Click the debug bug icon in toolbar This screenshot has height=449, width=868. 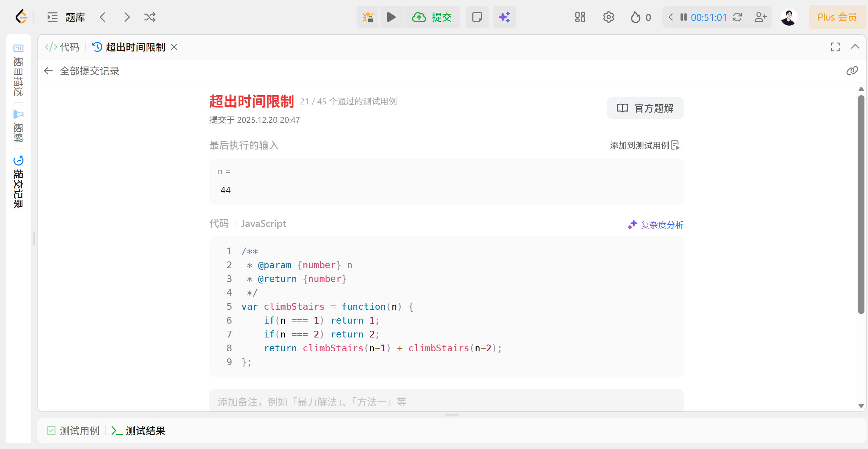click(368, 17)
